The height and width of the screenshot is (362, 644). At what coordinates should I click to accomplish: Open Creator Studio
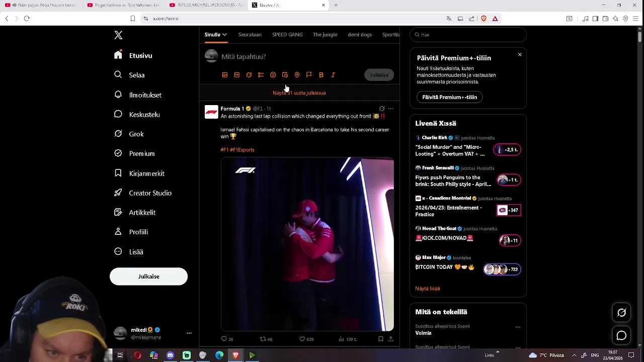click(x=143, y=193)
